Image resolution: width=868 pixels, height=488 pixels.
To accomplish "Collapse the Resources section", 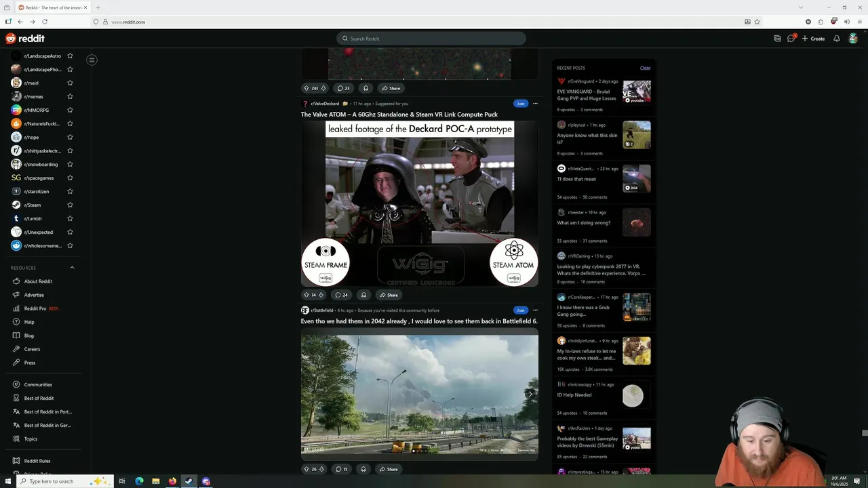I will click(72, 268).
